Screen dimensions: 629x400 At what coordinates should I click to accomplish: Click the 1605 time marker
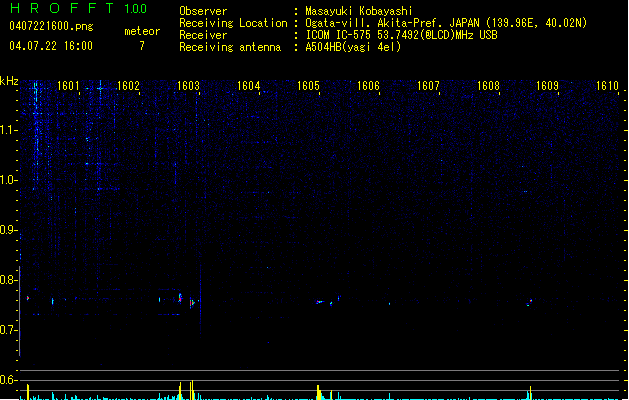click(x=308, y=86)
